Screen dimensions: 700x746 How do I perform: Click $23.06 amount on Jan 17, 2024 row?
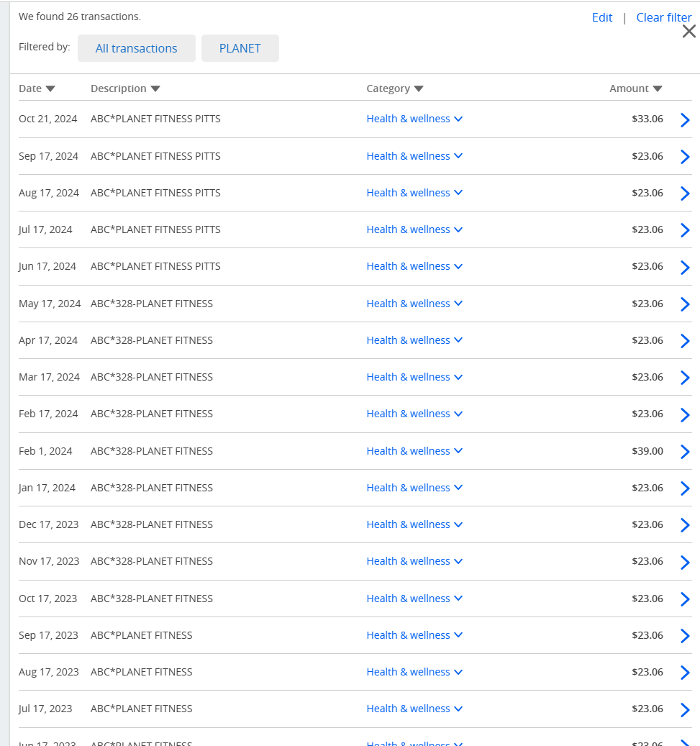pyautogui.click(x=647, y=488)
